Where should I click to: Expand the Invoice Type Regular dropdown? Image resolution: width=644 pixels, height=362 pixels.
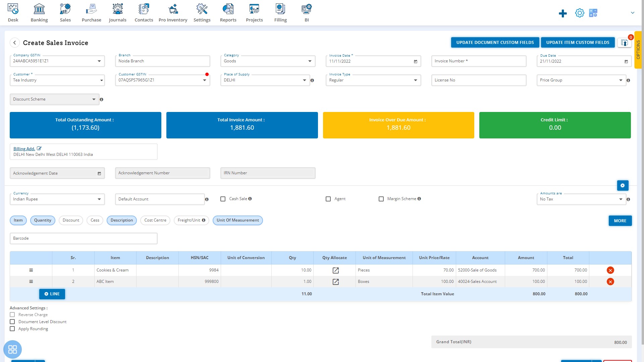416,80
